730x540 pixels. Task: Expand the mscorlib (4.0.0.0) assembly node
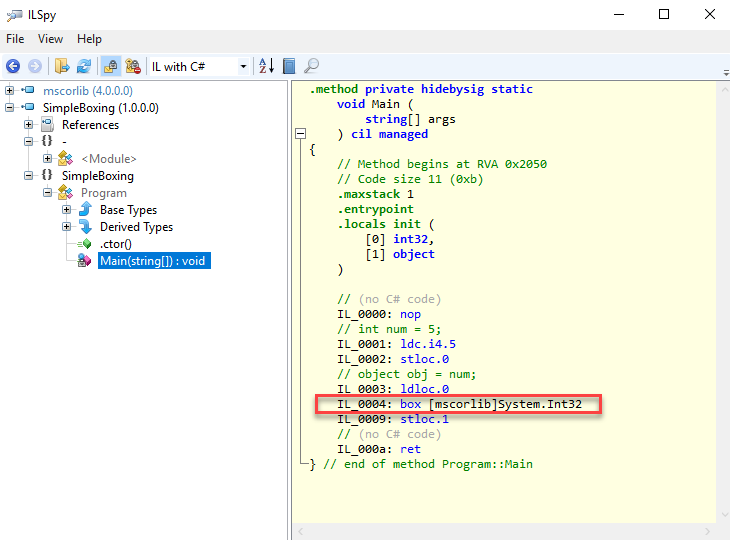pyautogui.click(x=10, y=91)
